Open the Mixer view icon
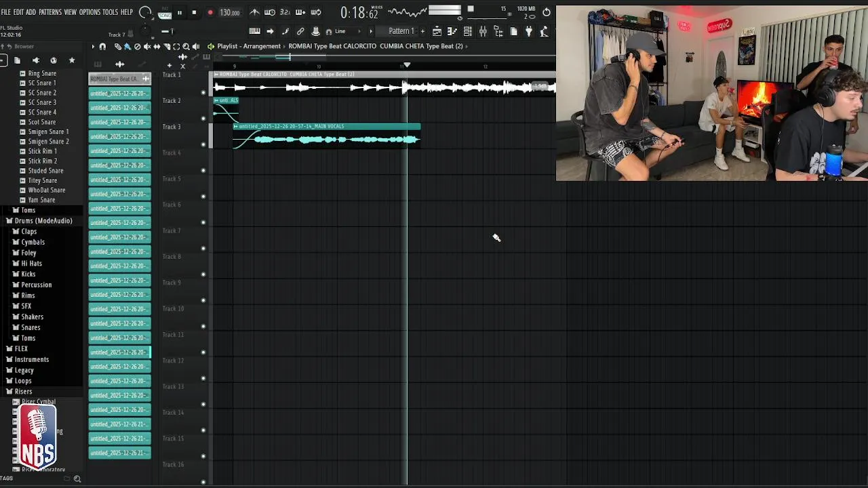The width and height of the screenshot is (868, 488). [x=483, y=31]
